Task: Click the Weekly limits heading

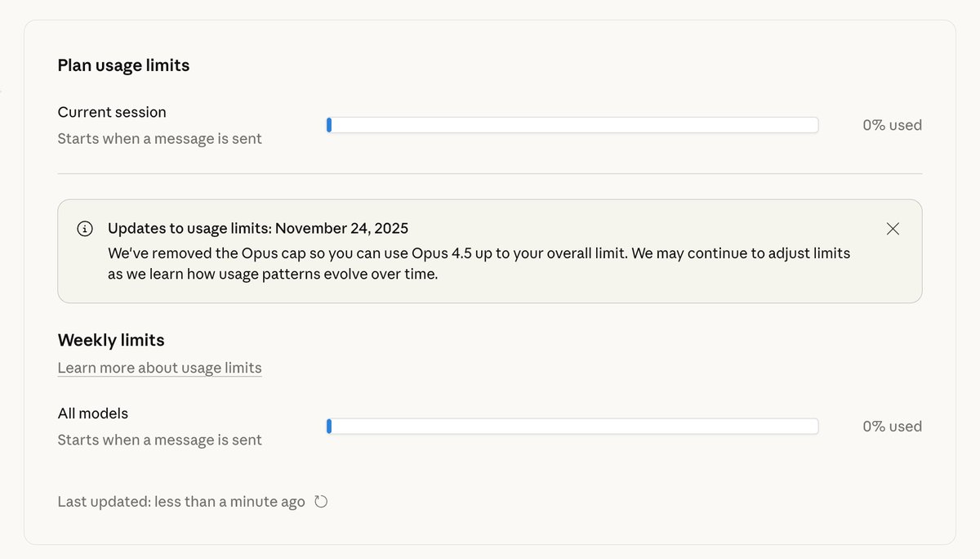Action: pos(111,340)
